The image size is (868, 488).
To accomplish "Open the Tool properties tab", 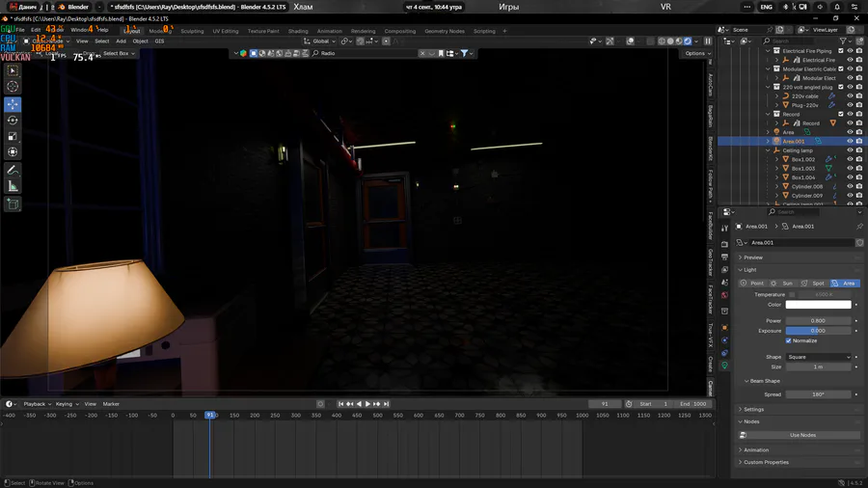I will click(724, 228).
